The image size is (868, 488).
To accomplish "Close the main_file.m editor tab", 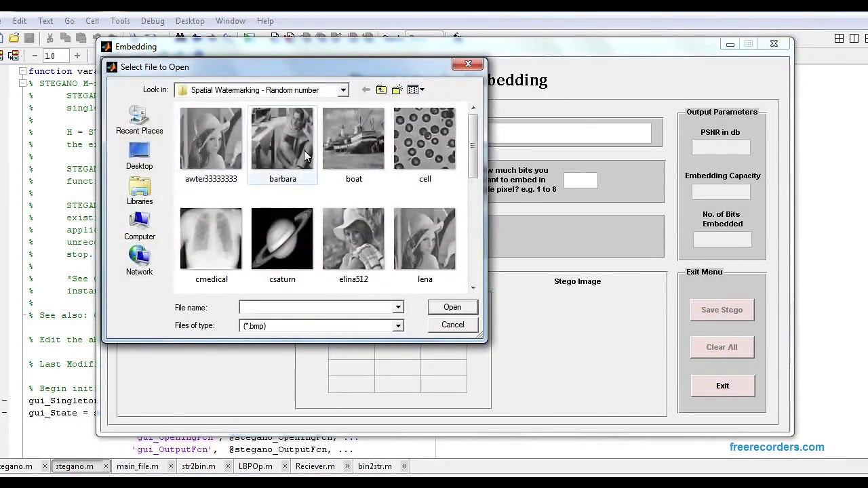I will click(x=170, y=466).
